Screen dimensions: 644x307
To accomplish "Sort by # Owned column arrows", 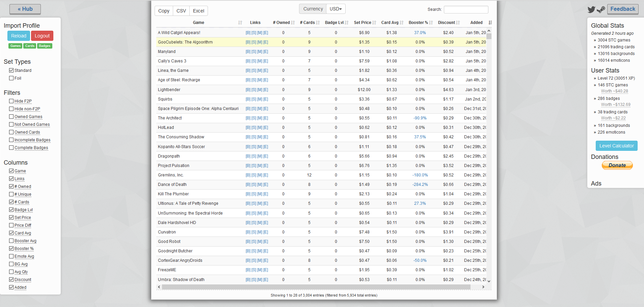I will click(x=293, y=23).
